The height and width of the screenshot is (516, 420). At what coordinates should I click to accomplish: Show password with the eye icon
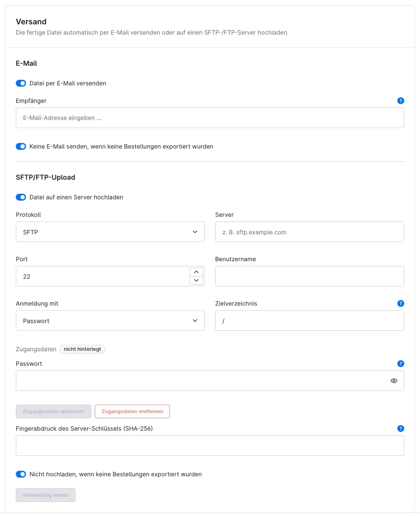coord(394,381)
